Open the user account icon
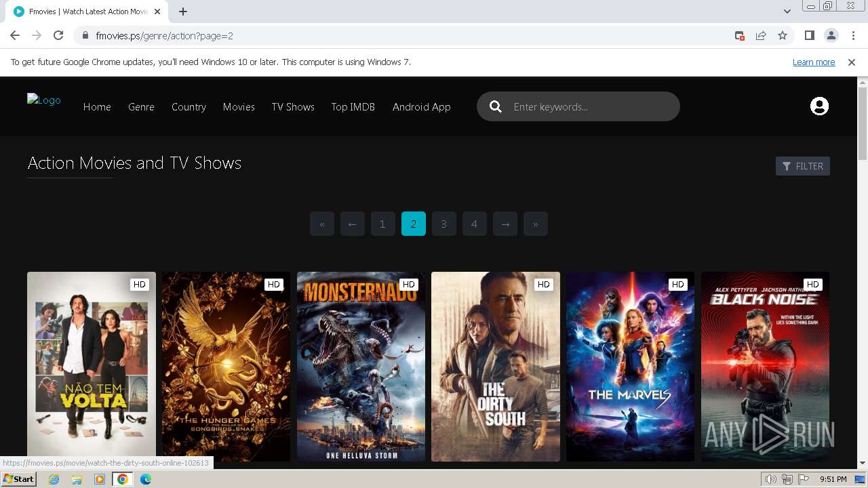This screenshot has width=868, height=488. click(x=819, y=106)
